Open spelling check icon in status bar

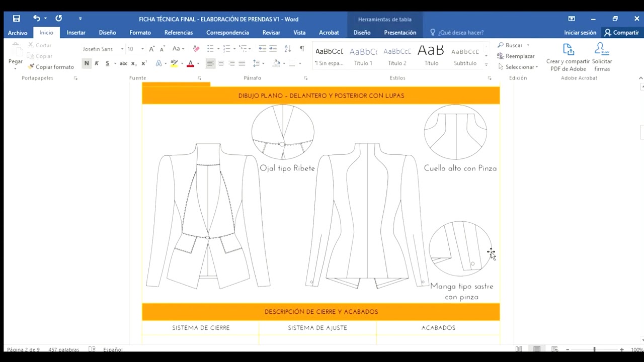point(92,349)
